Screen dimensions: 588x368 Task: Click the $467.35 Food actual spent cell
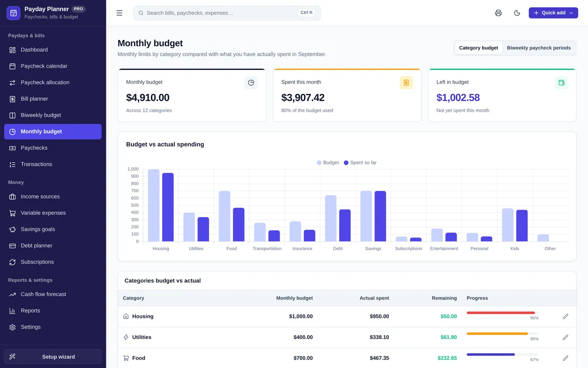click(379, 358)
